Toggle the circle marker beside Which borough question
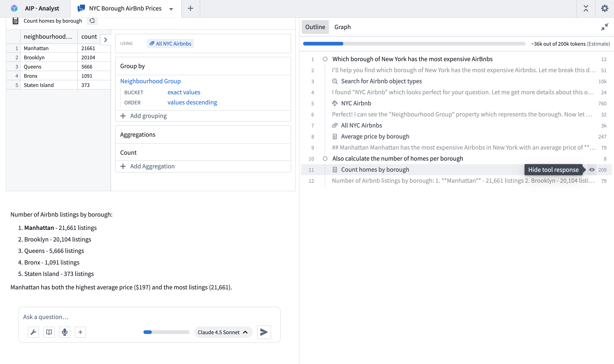 [325, 59]
